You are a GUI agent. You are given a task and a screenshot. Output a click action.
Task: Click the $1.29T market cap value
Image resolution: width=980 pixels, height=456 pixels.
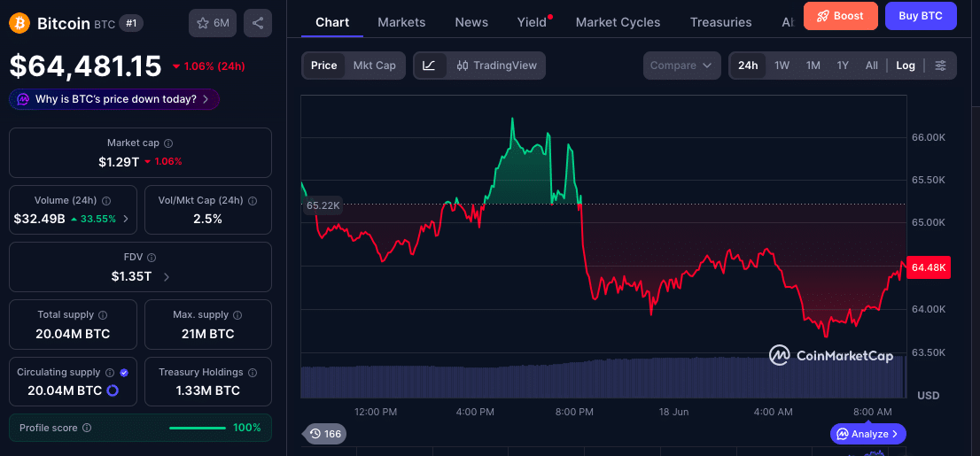click(119, 162)
